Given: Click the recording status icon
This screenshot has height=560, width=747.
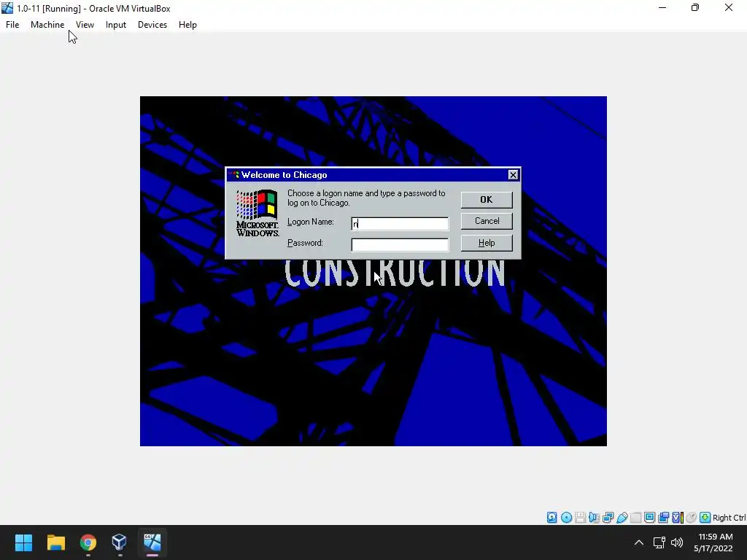Looking at the screenshot, I should (663, 518).
